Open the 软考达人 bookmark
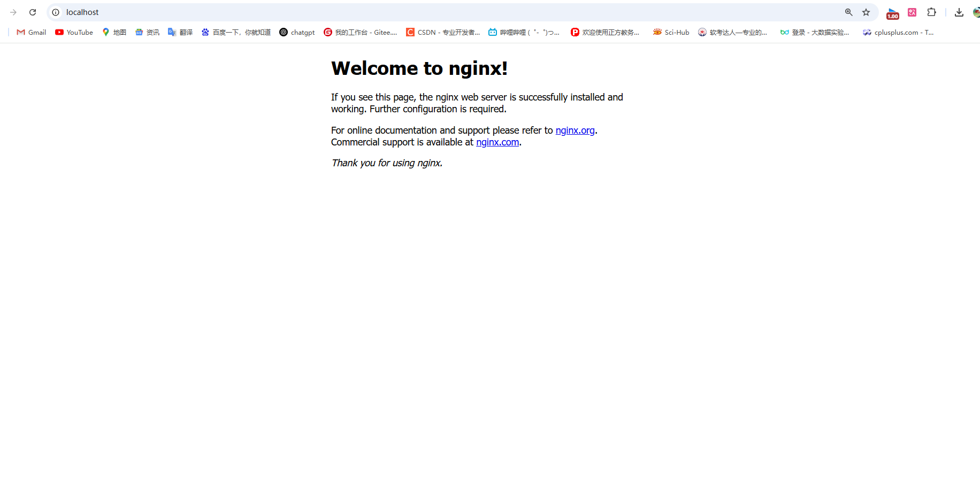Image resolution: width=980 pixels, height=485 pixels. [x=732, y=32]
